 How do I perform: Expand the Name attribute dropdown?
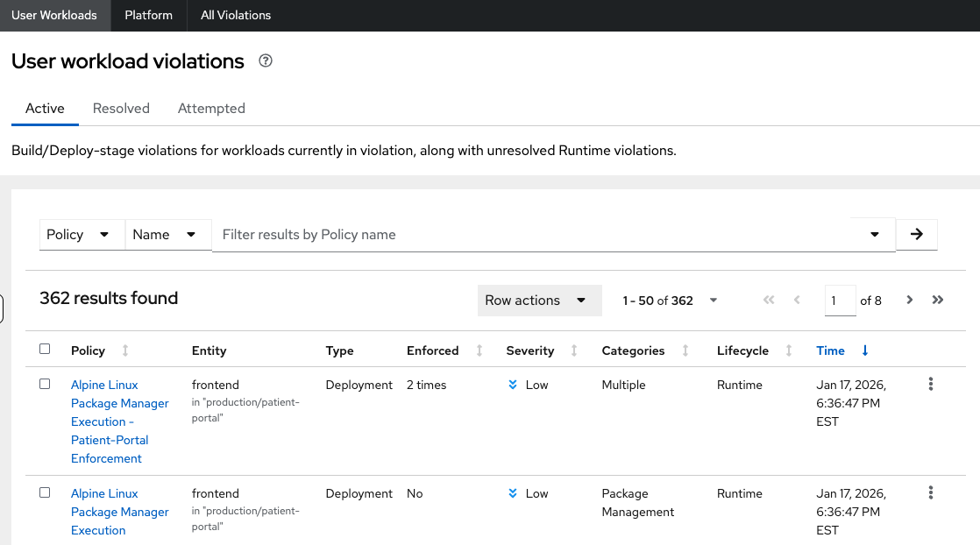pyautogui.click(x=168, y=235)
